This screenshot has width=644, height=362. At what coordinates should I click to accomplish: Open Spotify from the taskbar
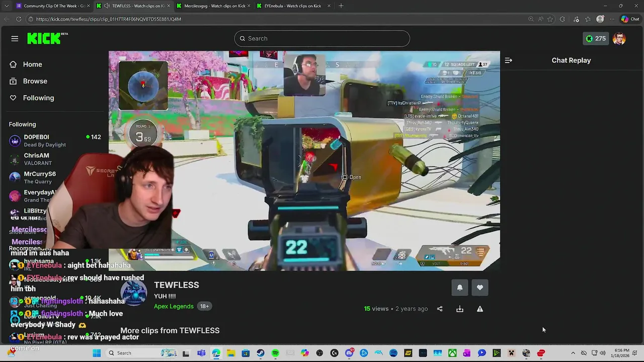pyautogui.click(x=275, y=353)
